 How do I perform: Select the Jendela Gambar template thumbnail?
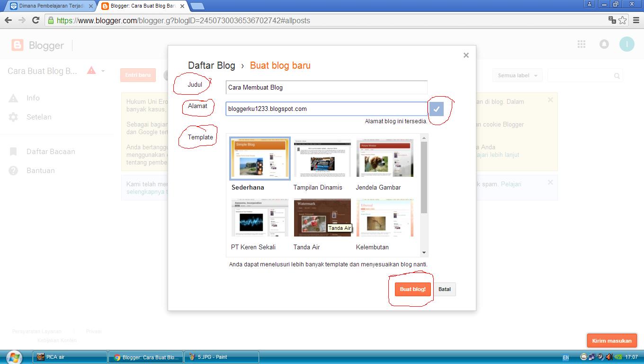(x=385, y=158)
